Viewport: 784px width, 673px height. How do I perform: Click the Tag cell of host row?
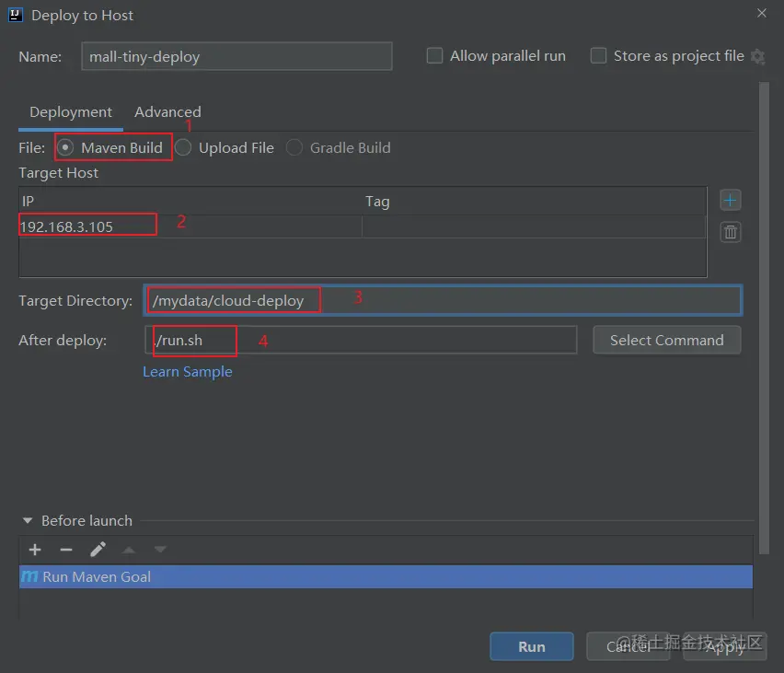pyautogui.click(x=534, y=226)
